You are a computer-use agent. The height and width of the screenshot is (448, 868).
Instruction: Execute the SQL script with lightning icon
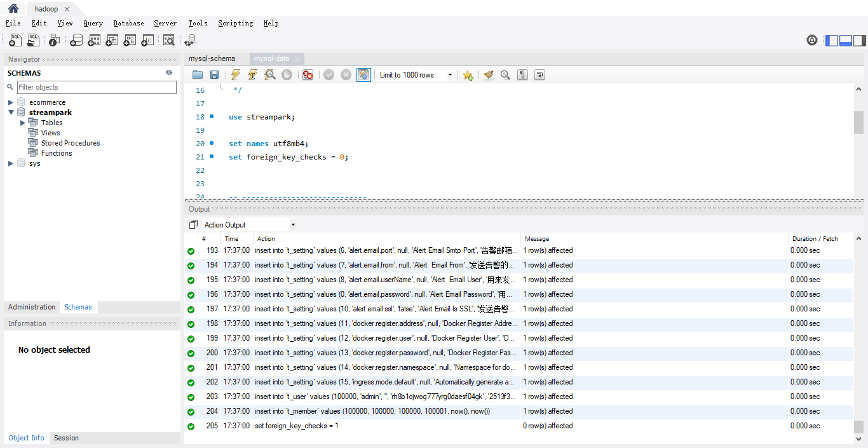pos(236,75)
